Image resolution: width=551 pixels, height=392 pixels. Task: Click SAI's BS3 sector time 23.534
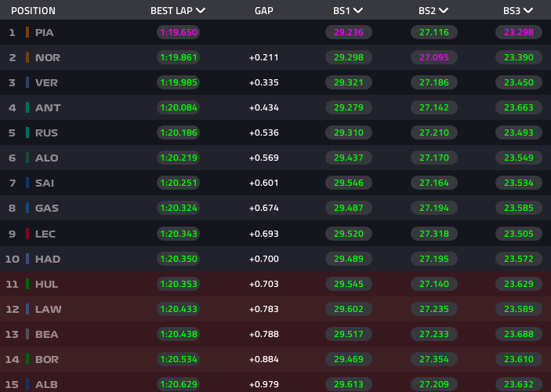[518, 183]
